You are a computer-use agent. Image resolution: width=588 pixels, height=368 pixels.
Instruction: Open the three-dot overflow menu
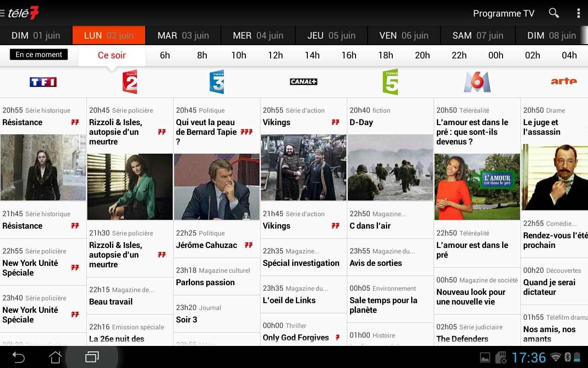578,13
